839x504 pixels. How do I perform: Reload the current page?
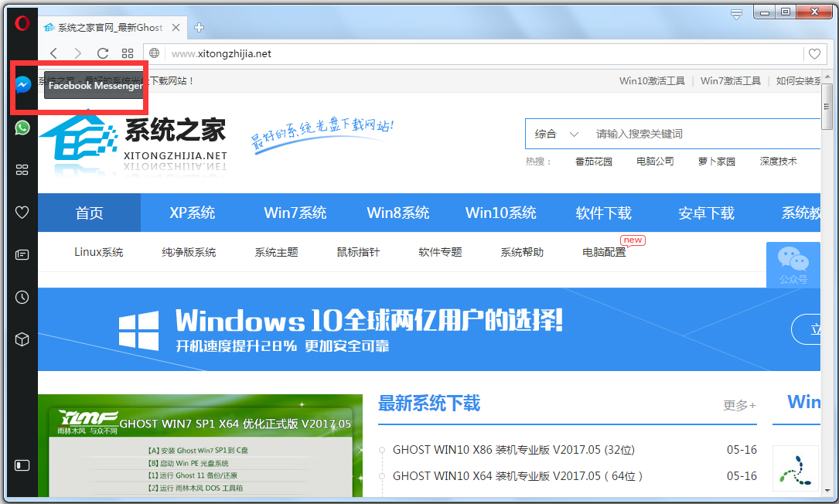point(103,53)
